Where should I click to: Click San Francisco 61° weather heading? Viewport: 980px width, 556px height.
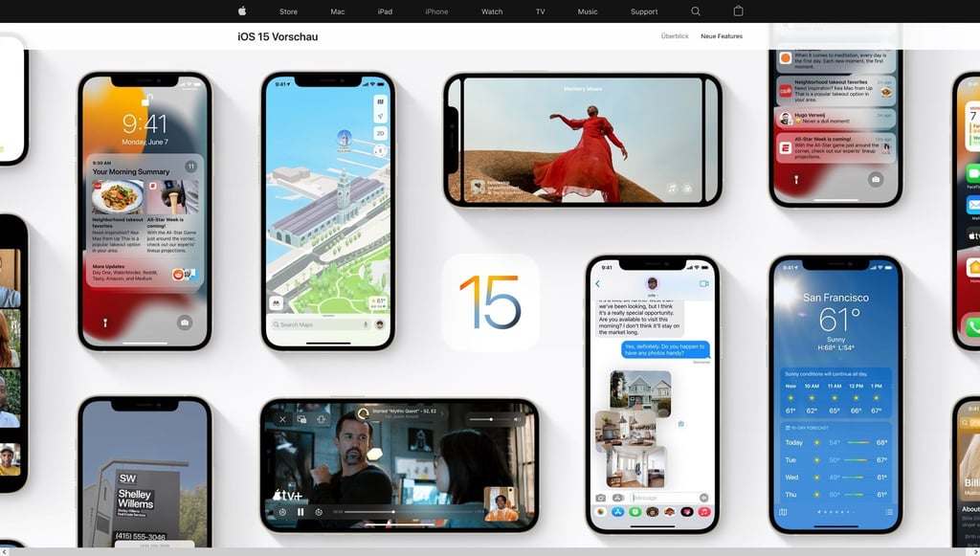[x=835, y=312]
